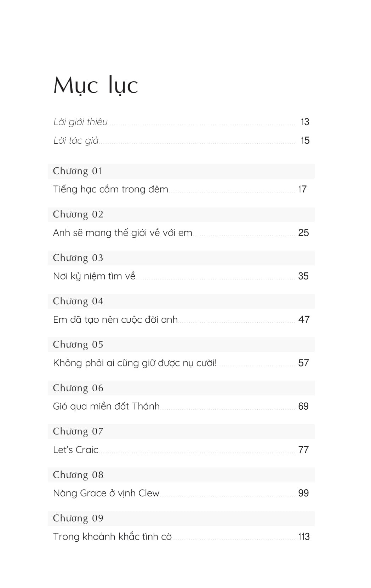Image resolution: width=371 pixels, height=588 pixels.
Task: Open "Không phải ai cũng giữ được nụ cười!"
Action: [x=135, y=363]
